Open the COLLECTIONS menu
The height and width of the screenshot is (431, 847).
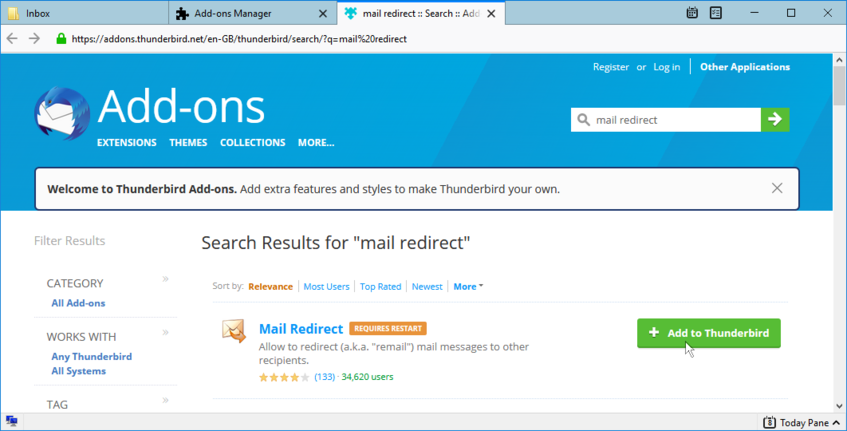tap(253, 143)
